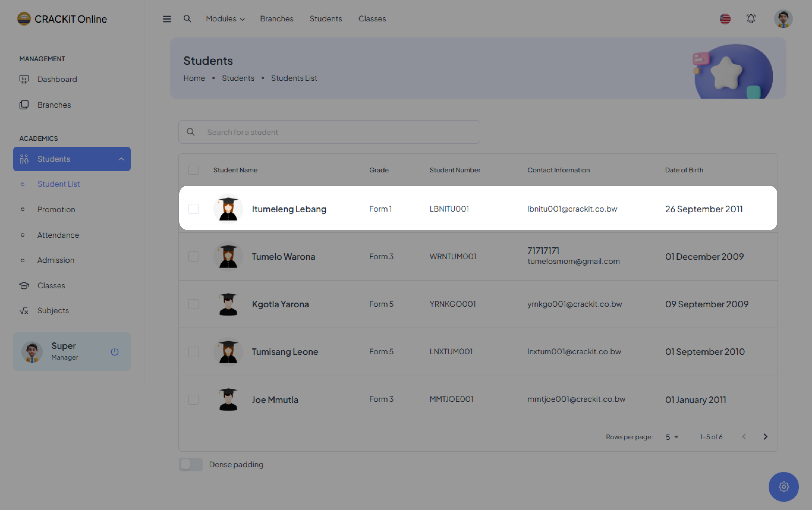812x510 pixels.
Task: Toggle the Dense padding switch
Action: tap(191, 464)
